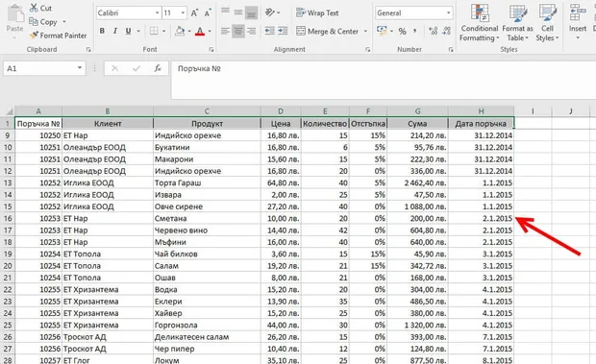Click the Copy command
Screen dimensions: 596x364
point(43,22)
